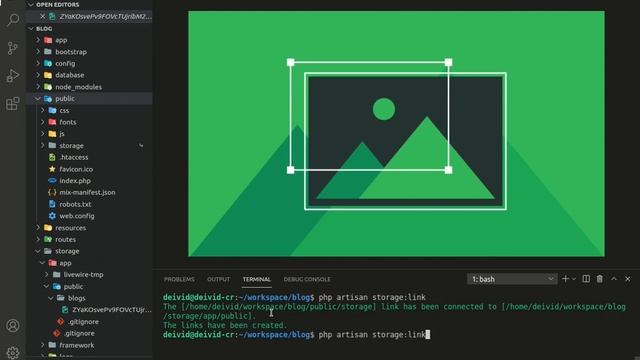Open the web.config file
The image size is (640, 360).
[x=89, y=216]
